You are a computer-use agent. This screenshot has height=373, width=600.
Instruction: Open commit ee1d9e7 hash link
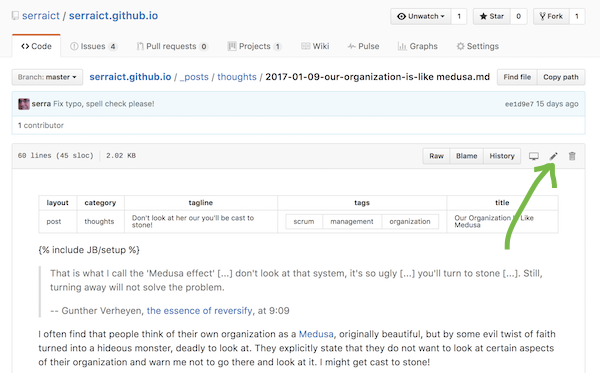(x=519, y=104)
